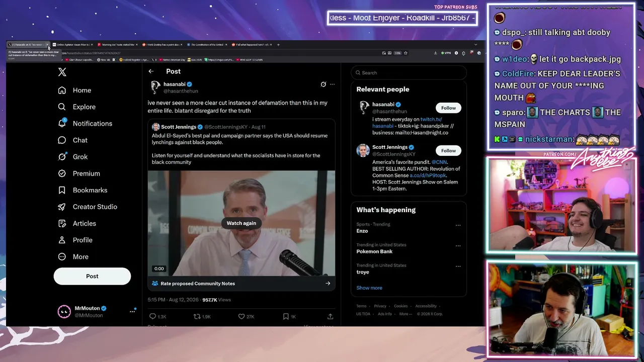Open Grok in the sidebar
Viewport: 644px width, 362px height.
coord(72,157)
